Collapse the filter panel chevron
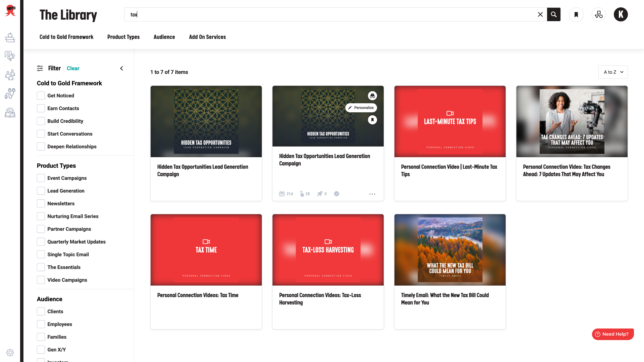Screen dimensions: 644x362 (x=122, y=68)
